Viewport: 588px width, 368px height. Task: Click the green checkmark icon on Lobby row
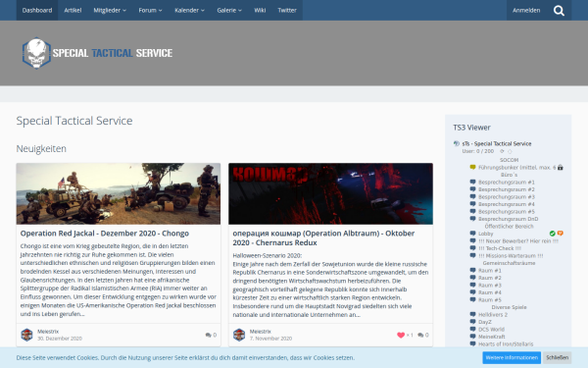[553, 234]
